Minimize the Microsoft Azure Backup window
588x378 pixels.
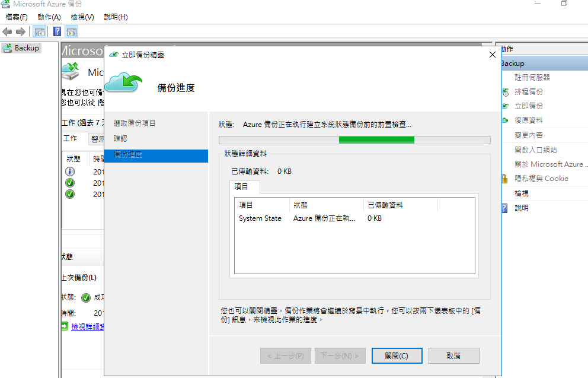click(x=538, y=4)
